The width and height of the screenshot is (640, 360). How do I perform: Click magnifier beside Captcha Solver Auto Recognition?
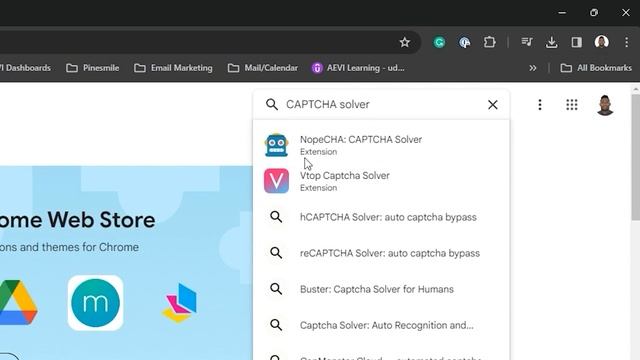(x=276, y=325)
